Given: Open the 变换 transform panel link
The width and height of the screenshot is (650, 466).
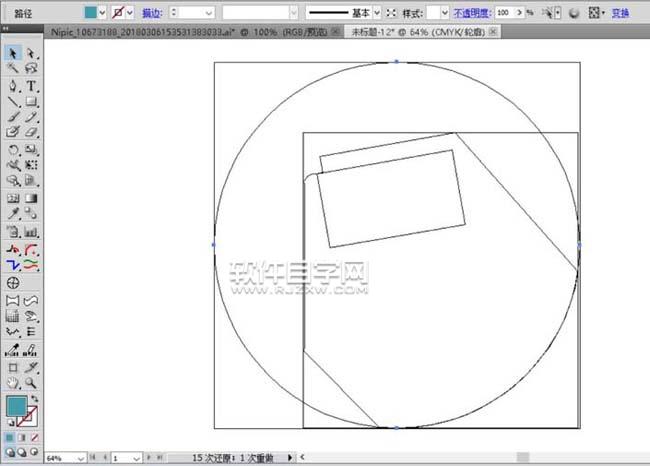Looking at the screenshot, I should pyautogui.click(x=621, y=13).
